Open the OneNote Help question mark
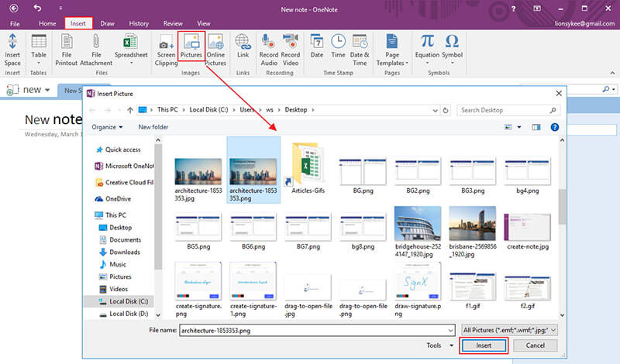The width and height of the screenshot is (620, 364). [513, 9]
